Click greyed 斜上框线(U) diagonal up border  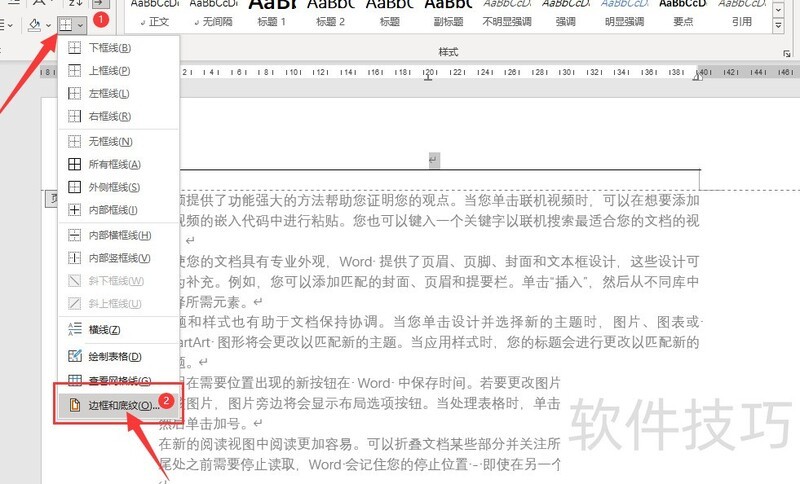[x=119, y=303]
